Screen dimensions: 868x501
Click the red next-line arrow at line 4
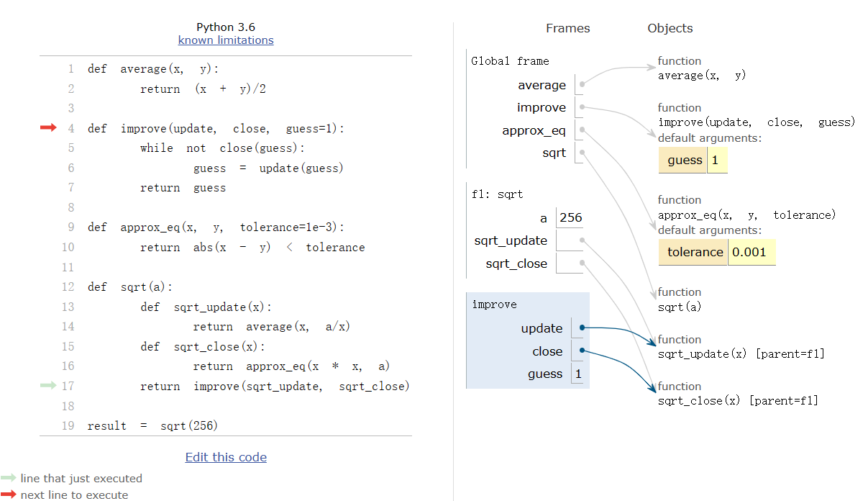(47, 128)
